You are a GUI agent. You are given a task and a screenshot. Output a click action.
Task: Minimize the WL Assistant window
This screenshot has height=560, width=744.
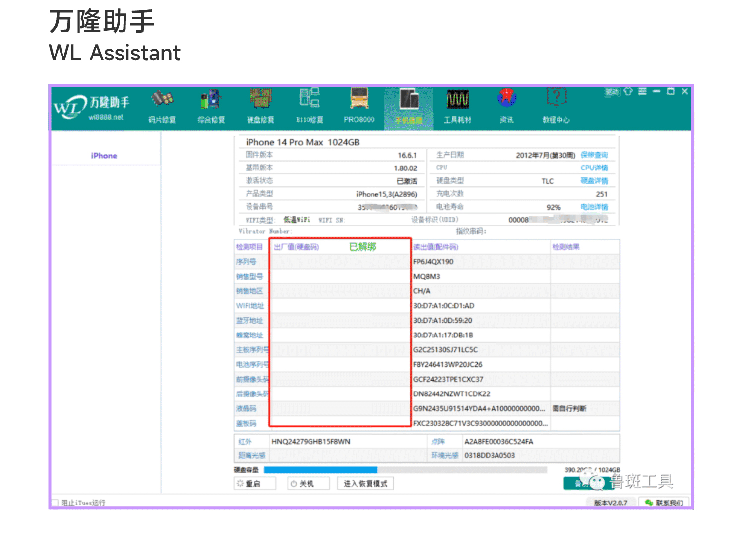[x=657, y=91]
